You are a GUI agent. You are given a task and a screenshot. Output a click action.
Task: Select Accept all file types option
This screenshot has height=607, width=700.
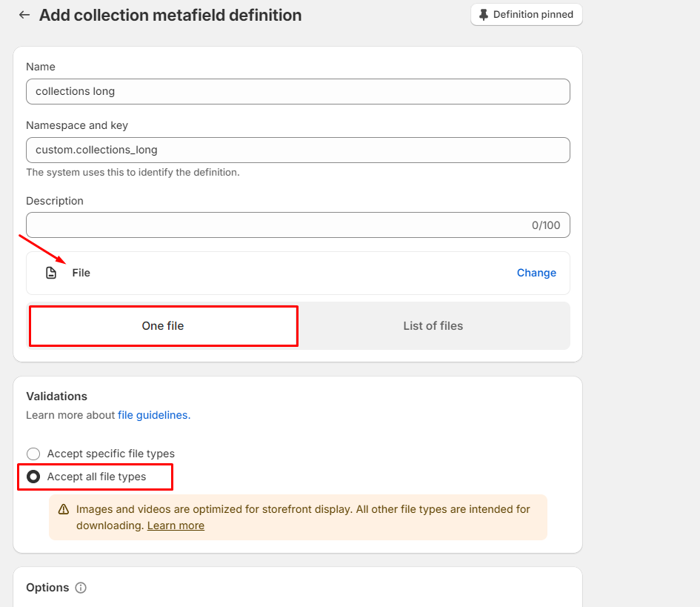(x=33, y=477)
